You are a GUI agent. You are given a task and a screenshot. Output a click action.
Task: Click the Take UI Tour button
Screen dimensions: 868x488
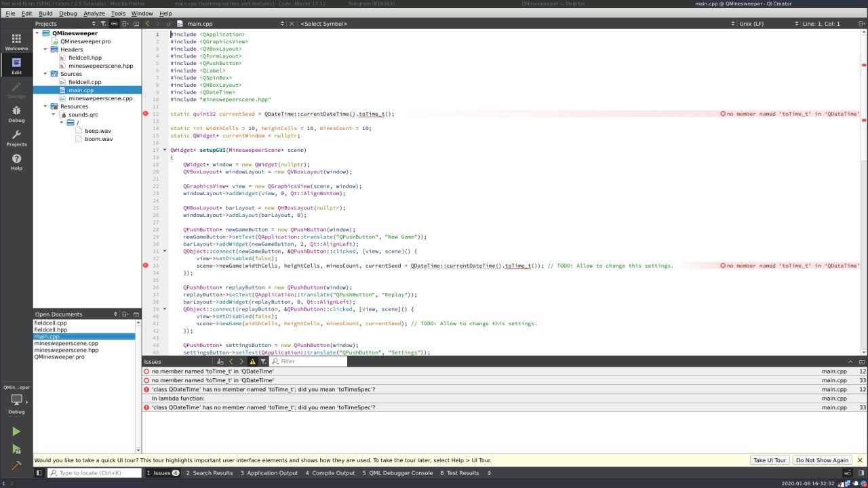tap(770, 460)
